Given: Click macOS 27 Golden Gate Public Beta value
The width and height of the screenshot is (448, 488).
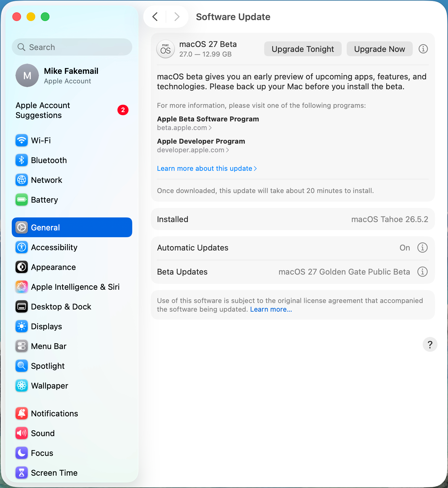Looking at the screenshot, I should [344, 272].
